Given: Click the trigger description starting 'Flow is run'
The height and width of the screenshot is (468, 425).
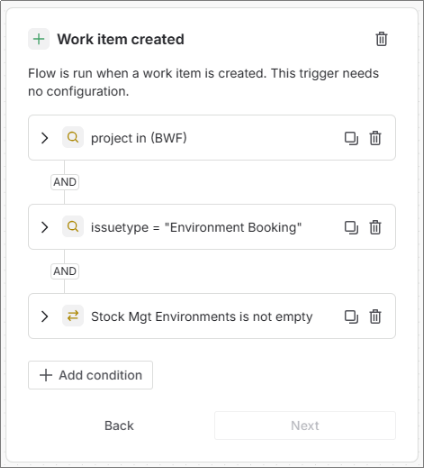Looking at the screenshot, I should tap(203, 82).
